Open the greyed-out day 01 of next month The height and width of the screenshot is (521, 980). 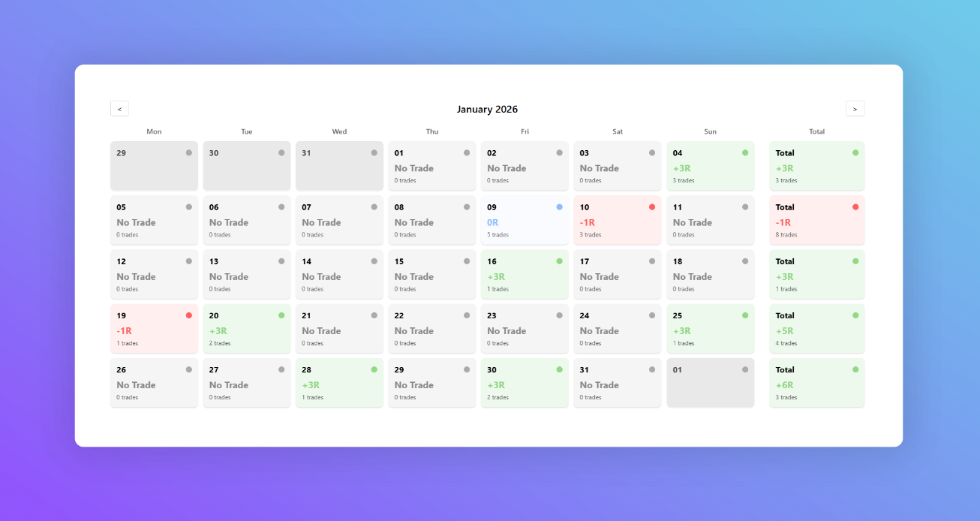tap(710, 383)
